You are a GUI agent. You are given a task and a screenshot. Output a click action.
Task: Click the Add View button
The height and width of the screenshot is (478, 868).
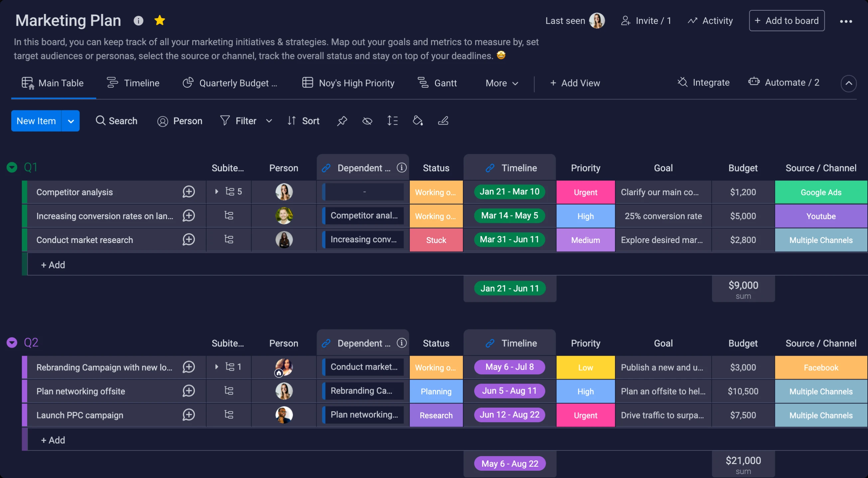coord(575,83)
